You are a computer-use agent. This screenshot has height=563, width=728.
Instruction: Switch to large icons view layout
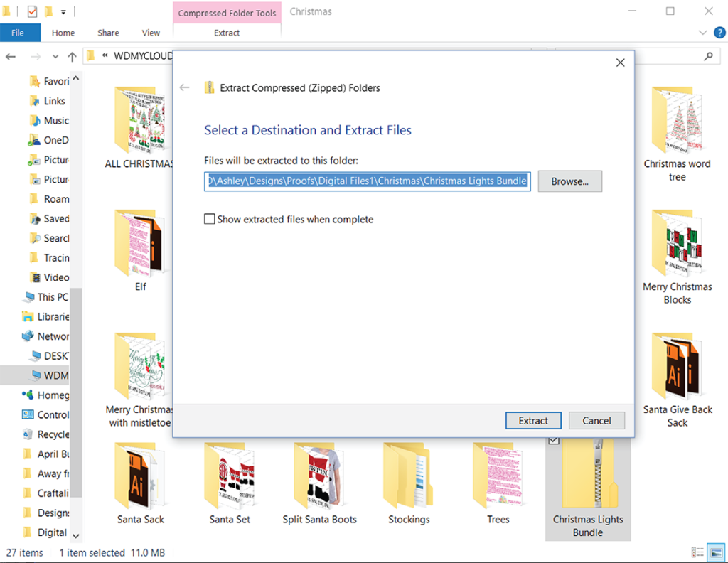pyautogui.click(x=717, y=552)
